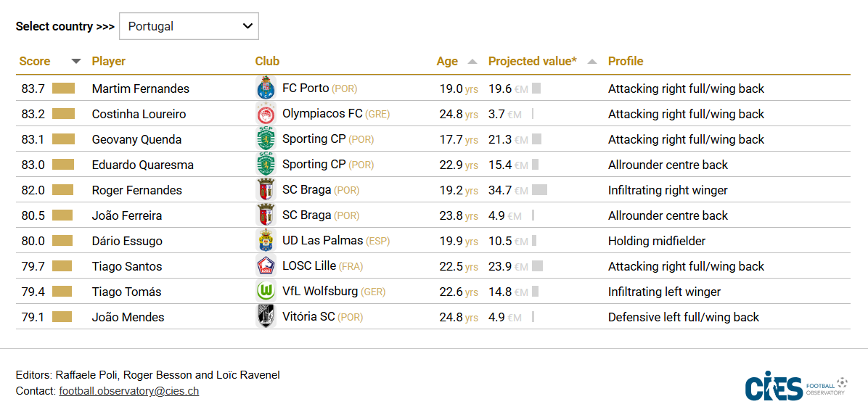Sort by Age using the arrow

pyautogui.click(x=472, y=62)
